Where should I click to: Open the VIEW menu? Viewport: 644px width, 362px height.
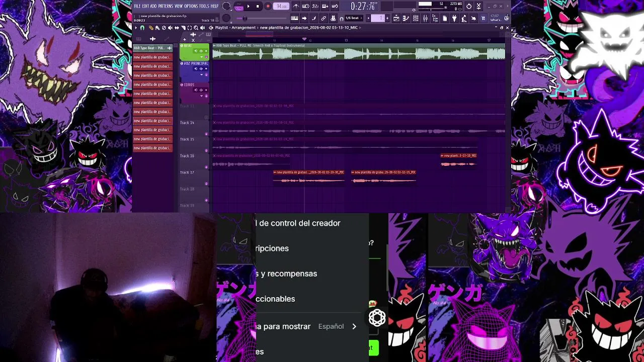179,6
